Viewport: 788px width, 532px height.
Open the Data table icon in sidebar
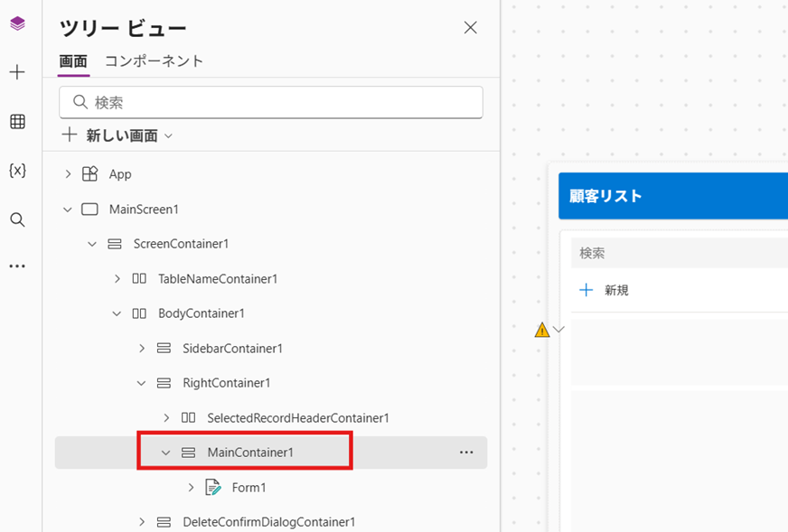point(17,122)
